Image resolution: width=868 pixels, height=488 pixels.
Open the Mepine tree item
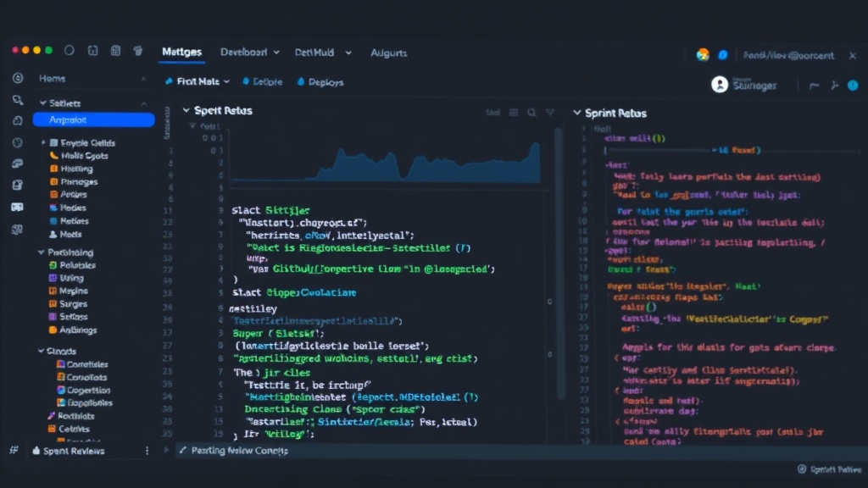coord(74,291)
